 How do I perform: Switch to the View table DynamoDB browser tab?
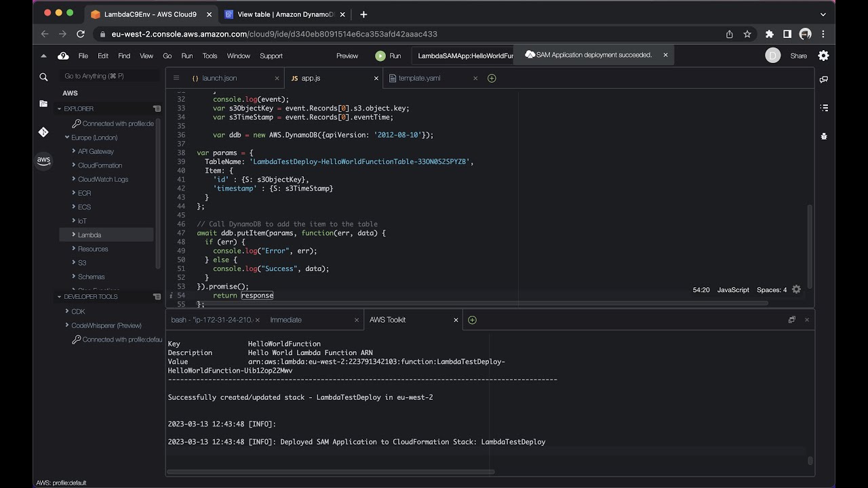tap(285, 14)
